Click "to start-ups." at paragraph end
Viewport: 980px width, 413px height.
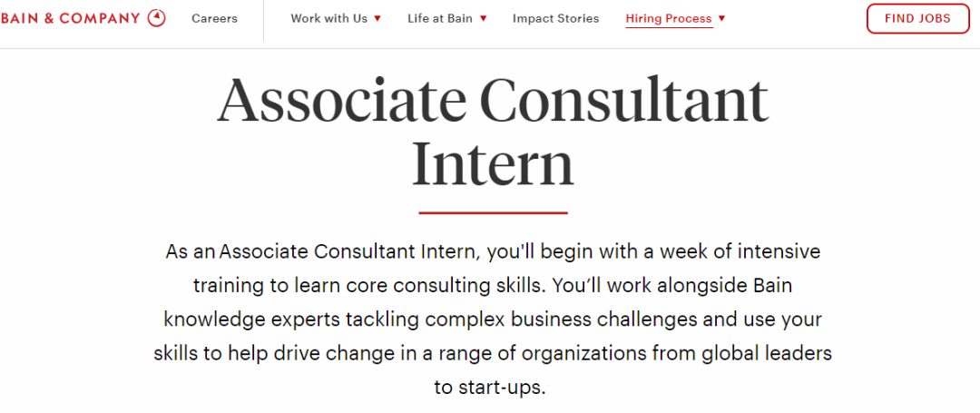490,388
